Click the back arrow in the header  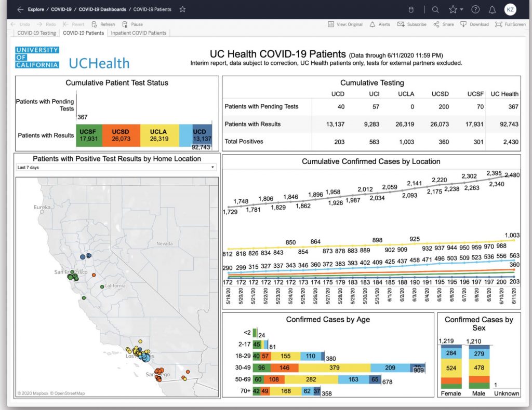tap(20, 9)
